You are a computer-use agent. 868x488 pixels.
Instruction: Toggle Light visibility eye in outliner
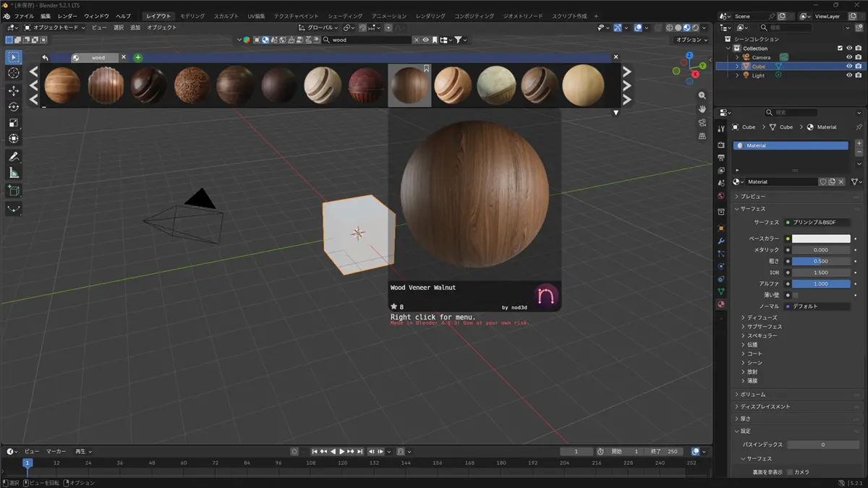pyautogui.click(x=849, y=75)
